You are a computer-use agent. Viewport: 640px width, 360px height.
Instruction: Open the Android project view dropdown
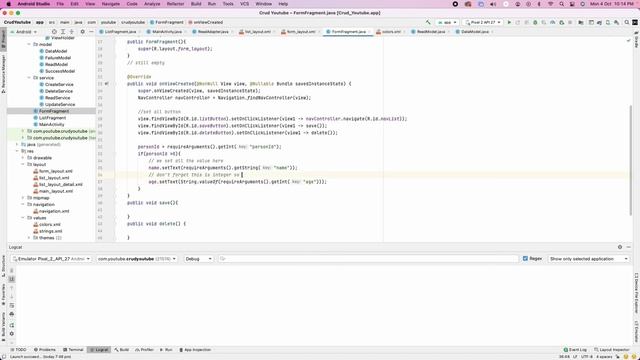(24, 31)
